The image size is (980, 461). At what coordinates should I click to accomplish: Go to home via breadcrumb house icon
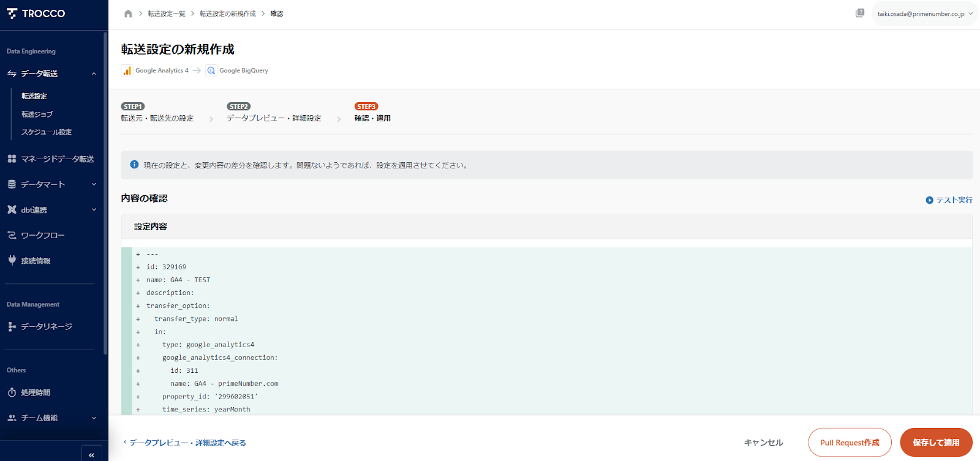pos(128,13)
